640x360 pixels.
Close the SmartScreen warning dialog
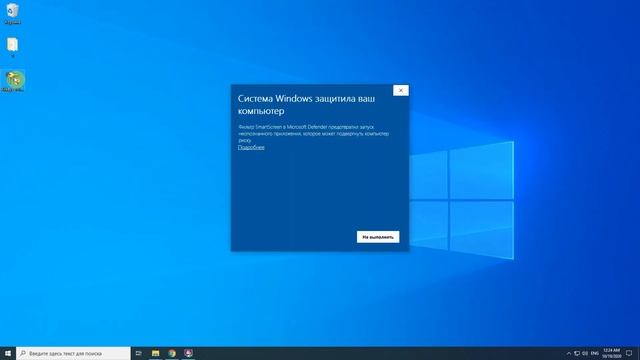click(x=401, y=90)
